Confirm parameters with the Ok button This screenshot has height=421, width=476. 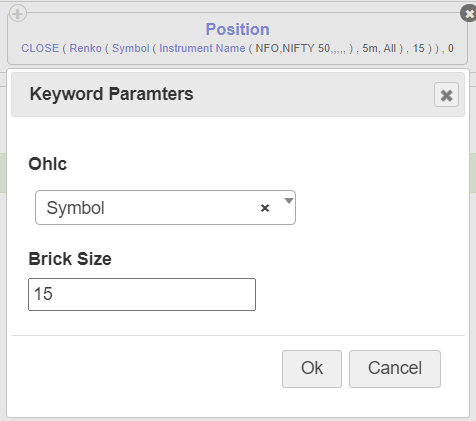tap(312, 369)
